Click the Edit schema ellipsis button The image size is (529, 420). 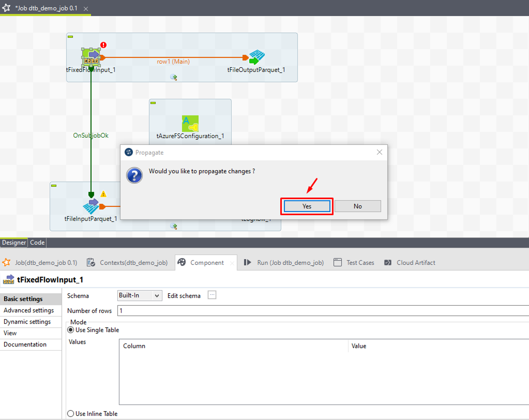coord(212,295)
